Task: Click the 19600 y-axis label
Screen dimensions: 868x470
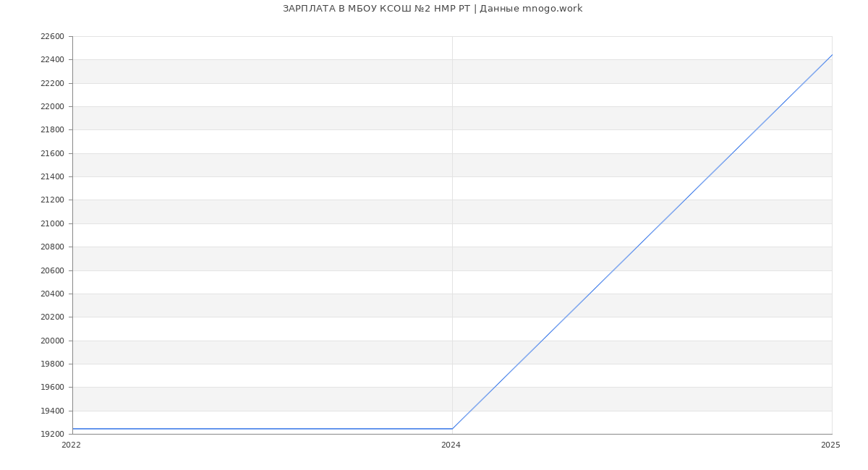Action: point(52,388)
